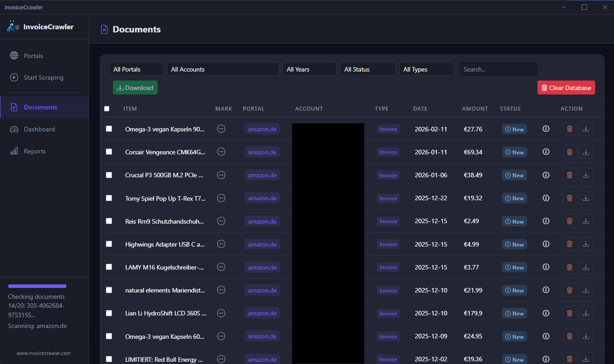Delete the Lian Li HydroShift row

point(569,313)
